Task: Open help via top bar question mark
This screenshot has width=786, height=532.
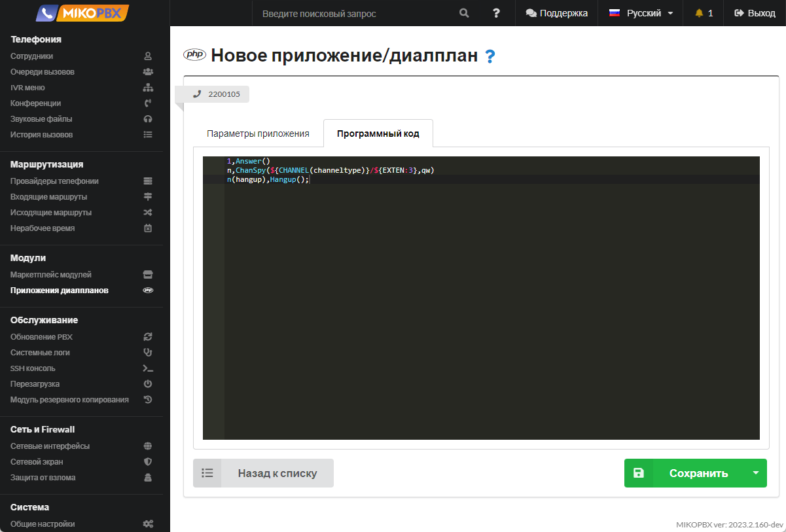Action: coord(496,13)
